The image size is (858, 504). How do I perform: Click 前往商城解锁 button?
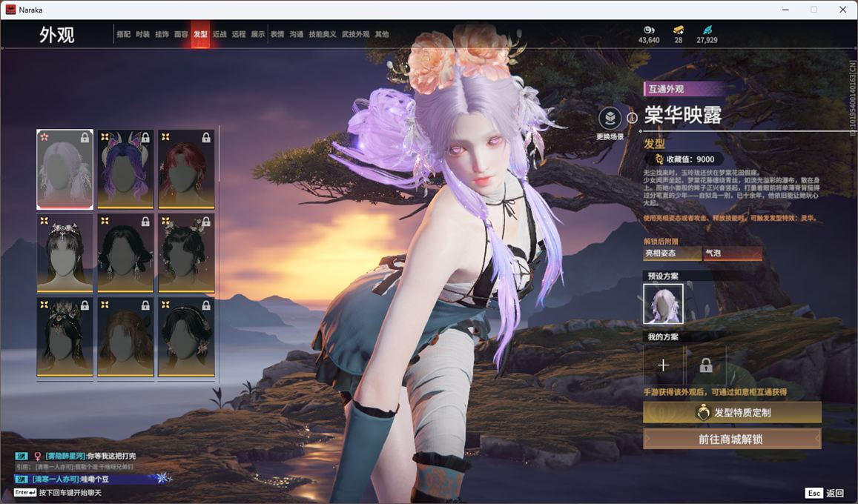[x=732, y=439]
